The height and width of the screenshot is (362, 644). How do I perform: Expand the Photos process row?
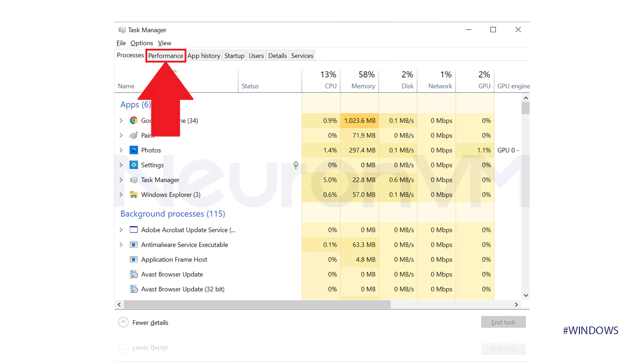121,150
